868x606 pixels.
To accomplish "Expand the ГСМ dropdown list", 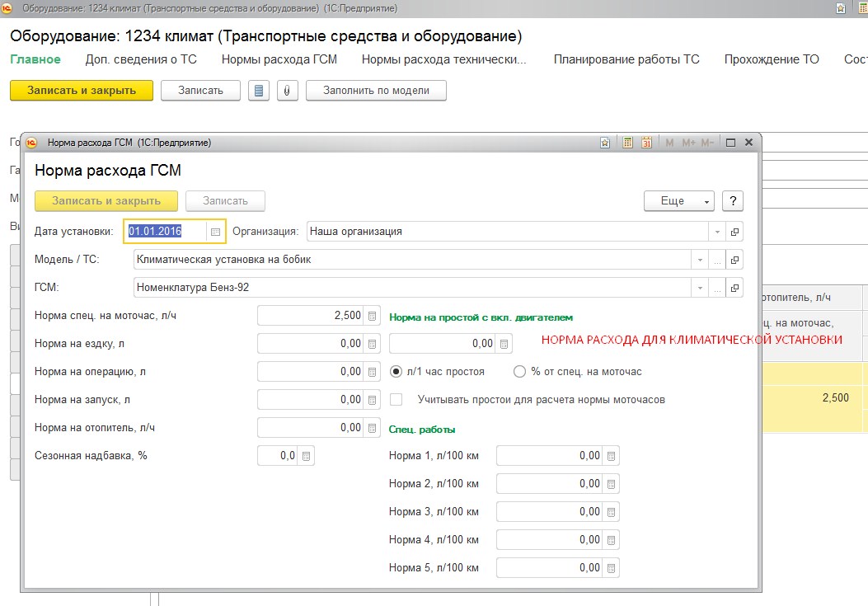I will pyautogui.click(x=701, y=288).
